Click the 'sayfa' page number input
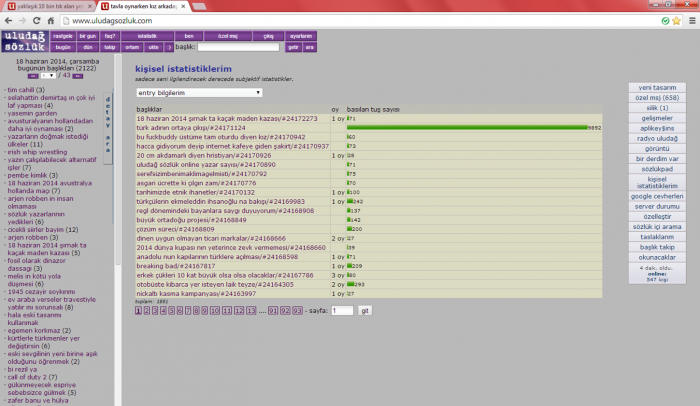700x406 pixels. pos(342,310)
